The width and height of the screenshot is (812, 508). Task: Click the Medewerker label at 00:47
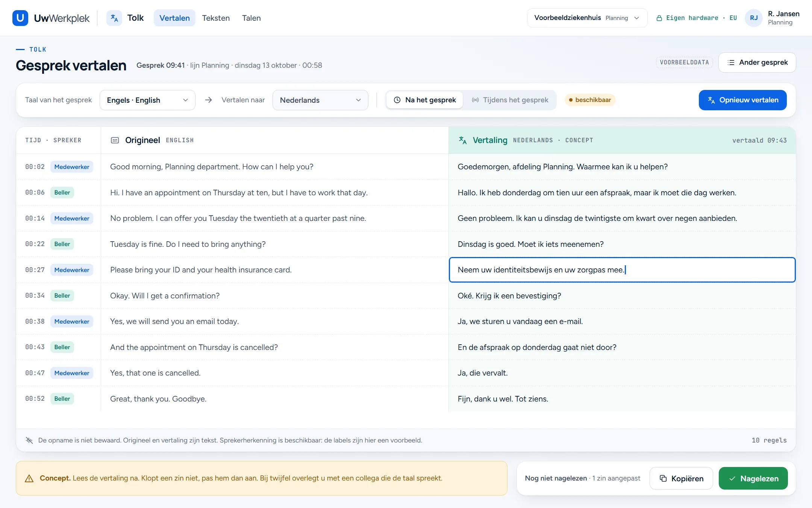click(x=72, y=373)
